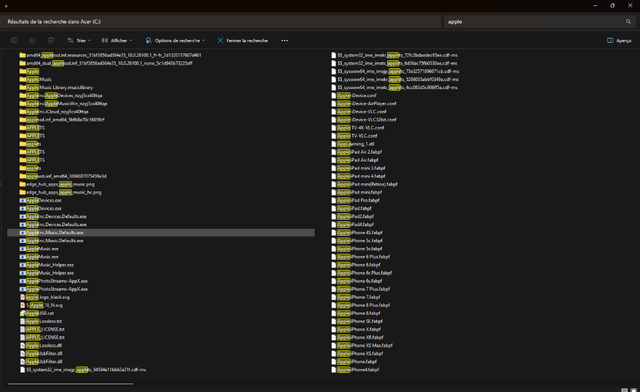Select Apple iPhone4.fabpf file
Screen dimensions: 640x392
coord(355,370)
